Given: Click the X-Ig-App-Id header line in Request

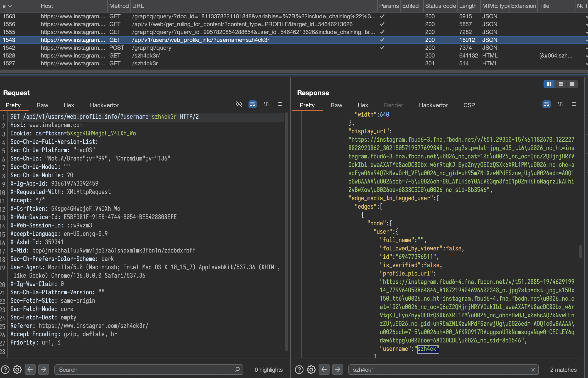Looking at the screenshot, I should (54, 184).
